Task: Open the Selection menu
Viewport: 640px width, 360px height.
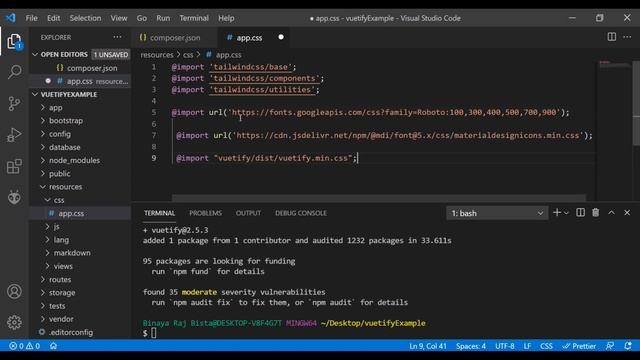Action: [85, 18]
